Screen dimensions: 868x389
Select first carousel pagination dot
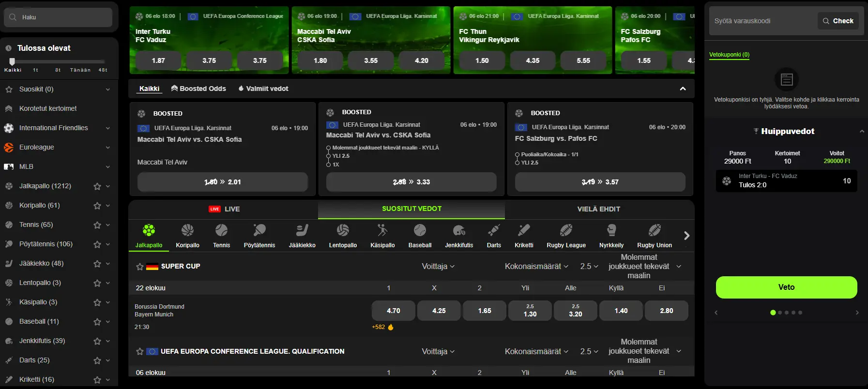[773, 313]
